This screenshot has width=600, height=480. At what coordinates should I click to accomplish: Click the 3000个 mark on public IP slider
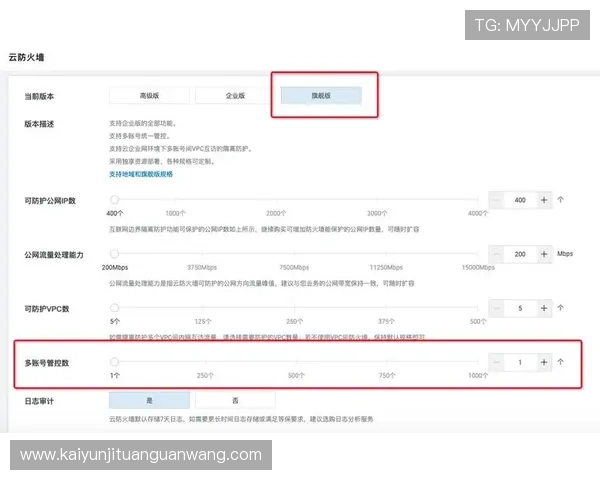click(x=377, y=213)
